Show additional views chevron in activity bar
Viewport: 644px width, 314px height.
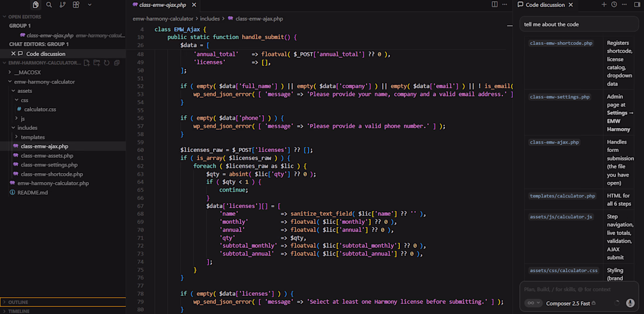coord(90,5)
